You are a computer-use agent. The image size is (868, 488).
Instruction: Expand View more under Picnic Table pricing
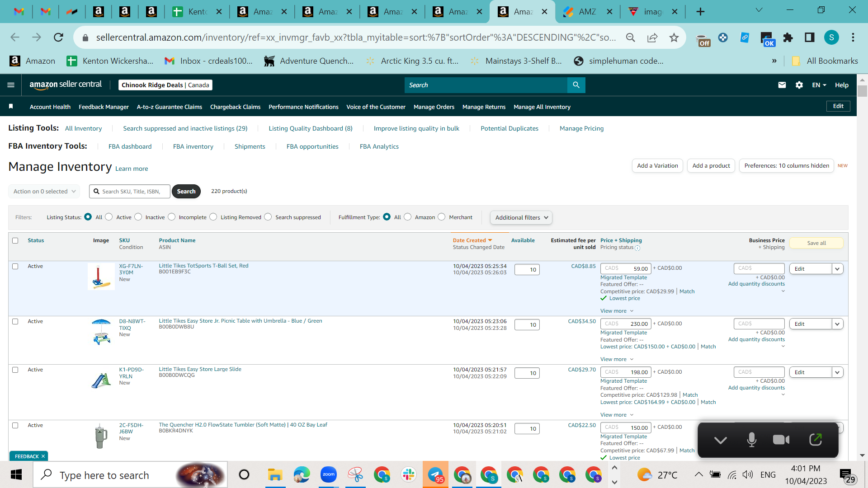click(x=617, y=359)
